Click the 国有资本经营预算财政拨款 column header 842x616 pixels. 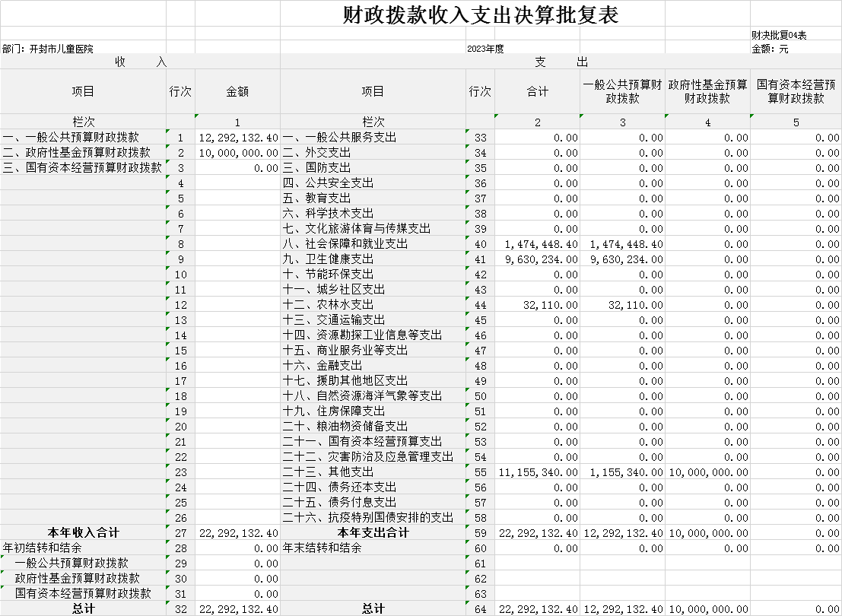point(796,91)
